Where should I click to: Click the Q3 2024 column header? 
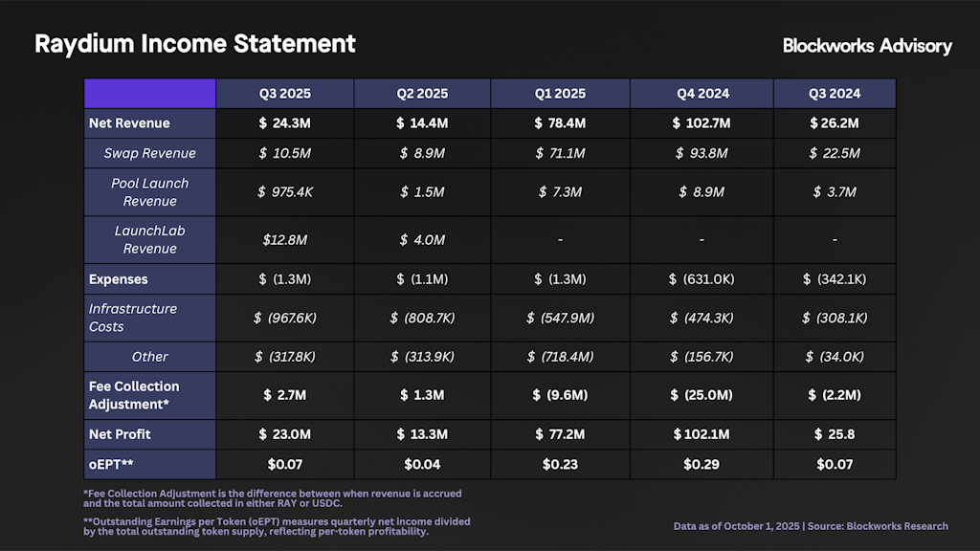pos(835,94)
